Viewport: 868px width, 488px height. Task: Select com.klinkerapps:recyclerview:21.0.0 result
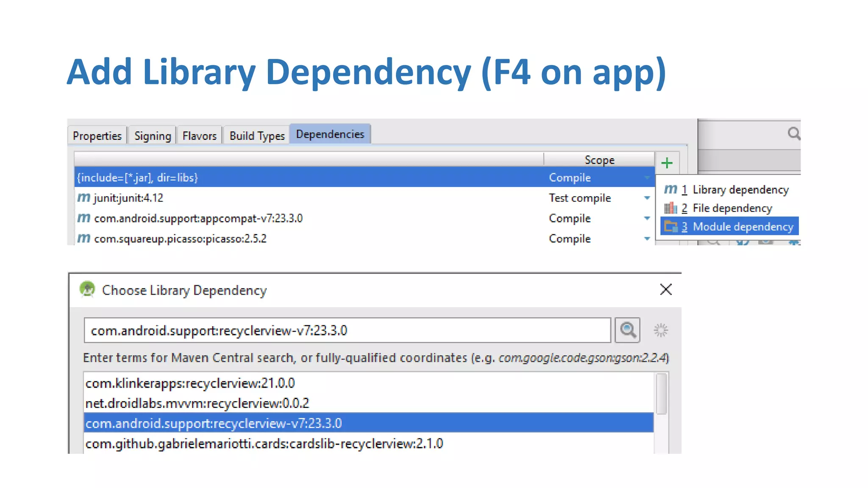coord(368,383)
